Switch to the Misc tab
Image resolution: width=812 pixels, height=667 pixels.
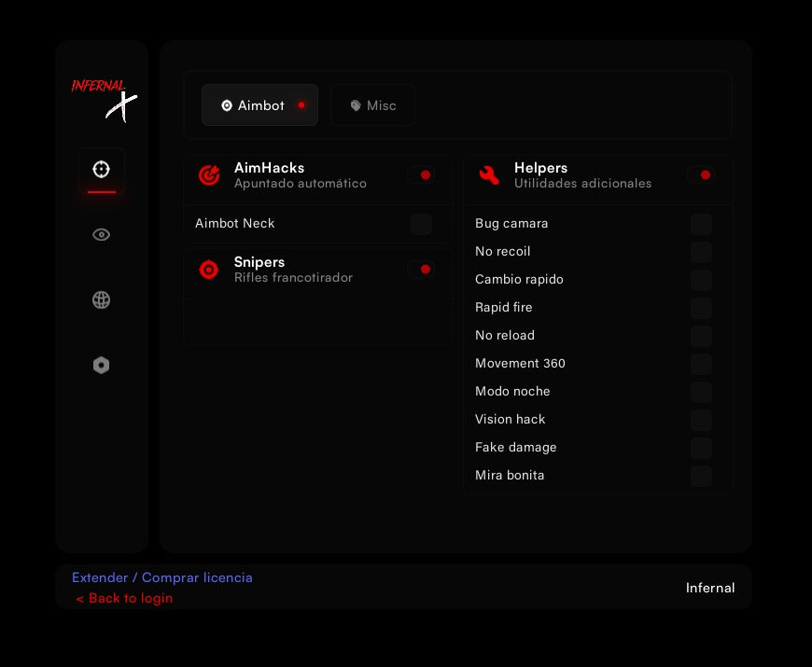[x=373, y=105]
